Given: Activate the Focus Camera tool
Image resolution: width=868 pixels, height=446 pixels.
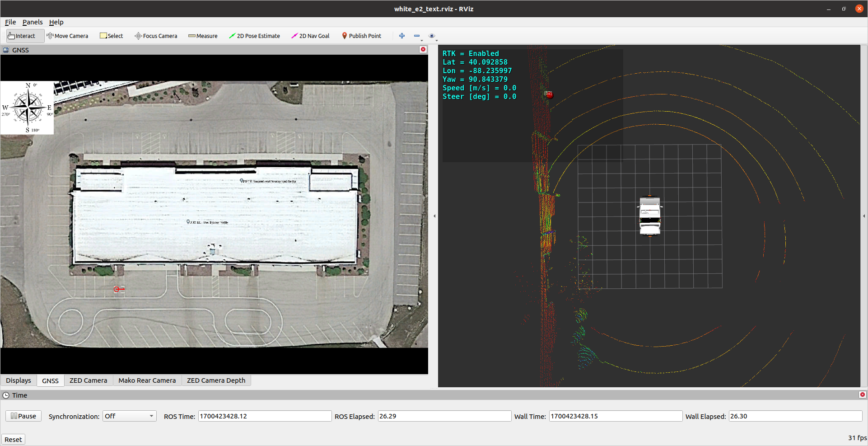Looking at the screenshot, I should pyautogui.click(x=156, y=36).
